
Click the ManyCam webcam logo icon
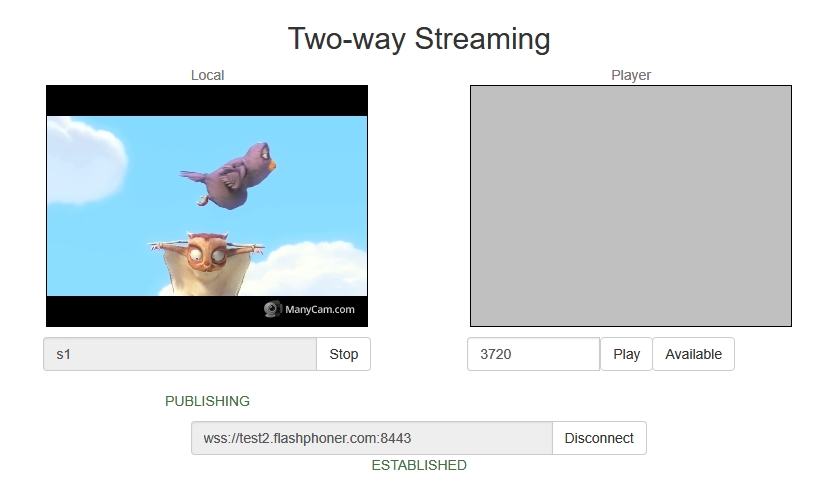(271, 310)
